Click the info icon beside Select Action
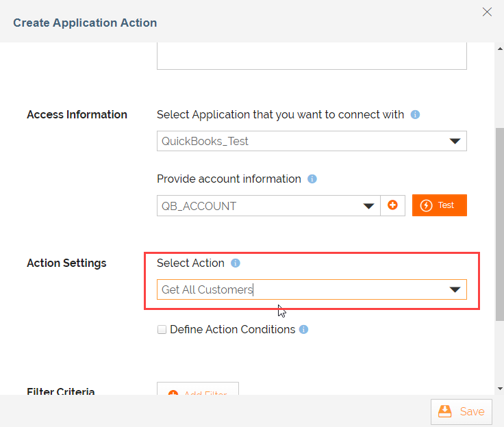This screenshot has width=504, height=427. [x=236, y=263]
